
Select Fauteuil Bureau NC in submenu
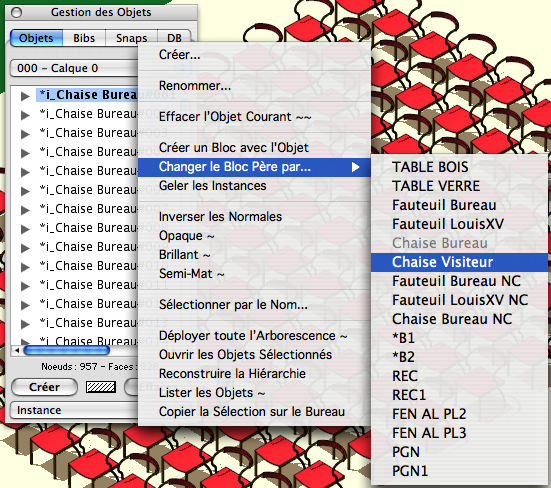459,281
